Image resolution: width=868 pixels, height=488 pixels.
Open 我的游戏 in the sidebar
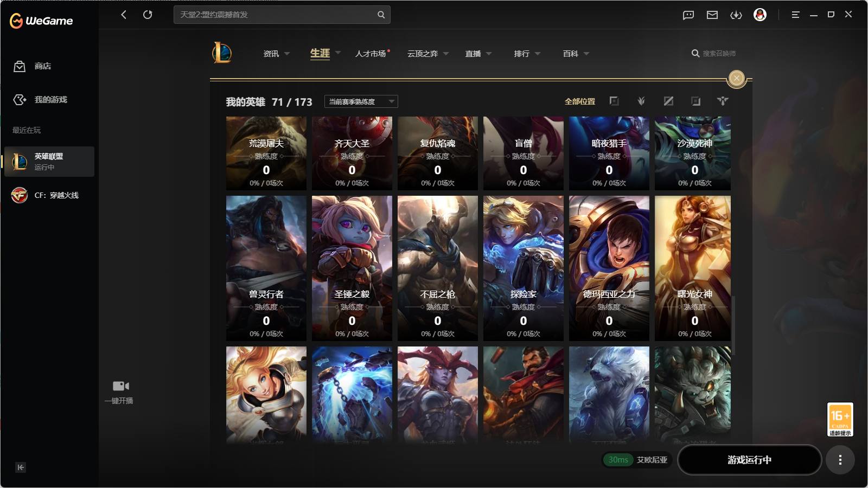pyautogui.click(x=51, y=100)
